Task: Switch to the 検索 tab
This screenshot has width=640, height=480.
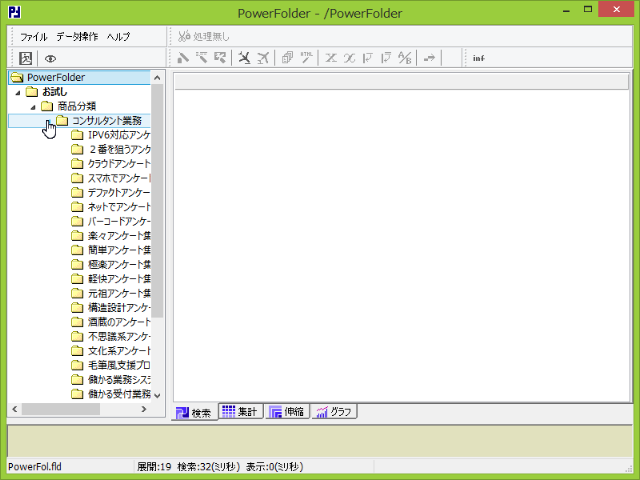Action: click(x=194, y=413)
